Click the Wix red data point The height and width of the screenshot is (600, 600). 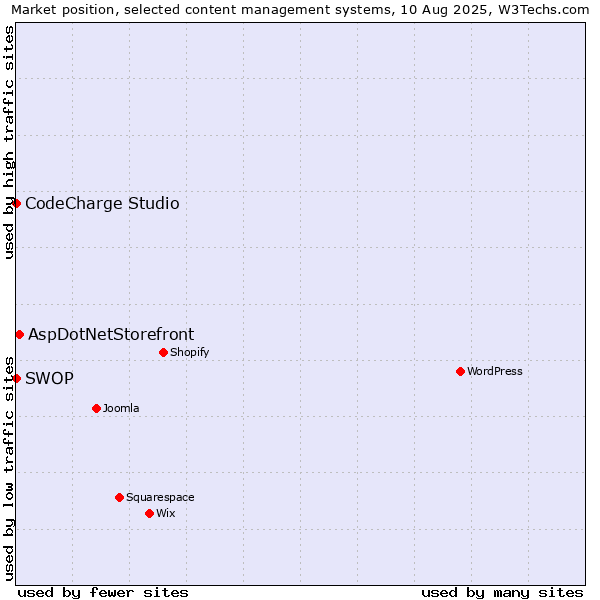click(x=150, y=514)
